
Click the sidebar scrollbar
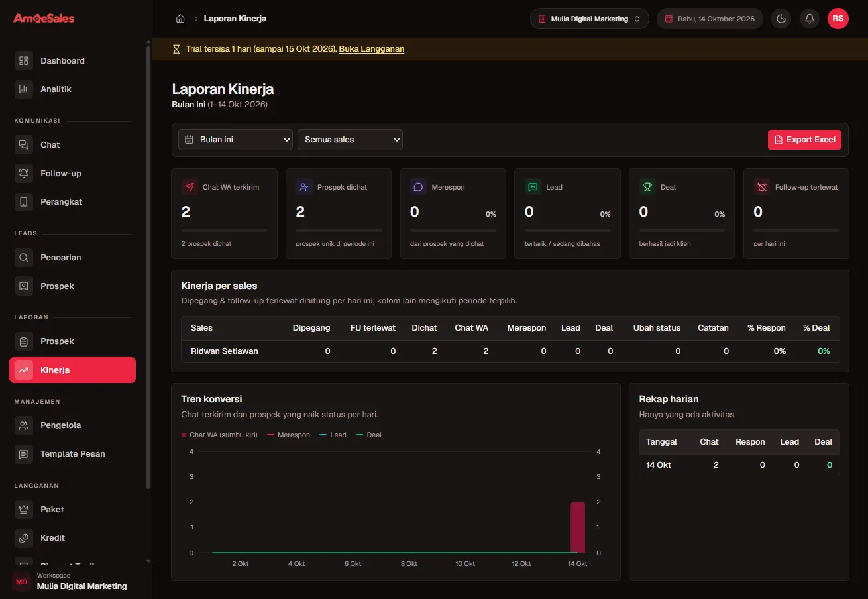tap(148, 268)
